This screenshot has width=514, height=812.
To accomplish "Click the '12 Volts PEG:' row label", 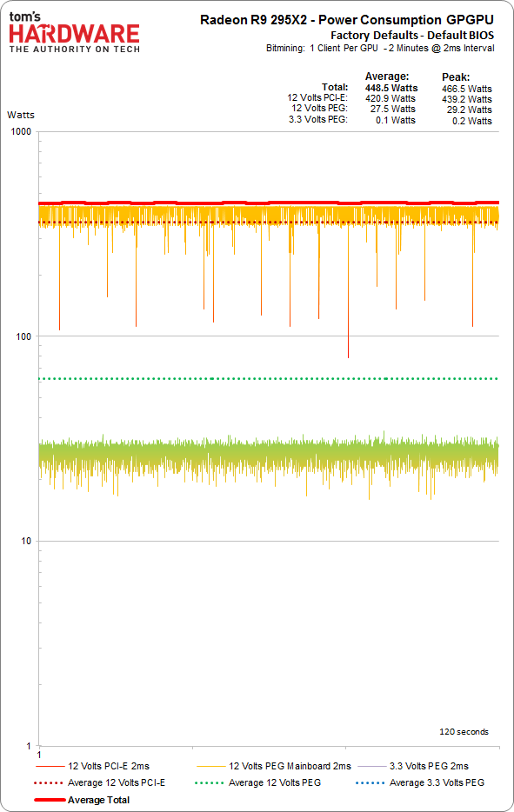I will 319,108.
